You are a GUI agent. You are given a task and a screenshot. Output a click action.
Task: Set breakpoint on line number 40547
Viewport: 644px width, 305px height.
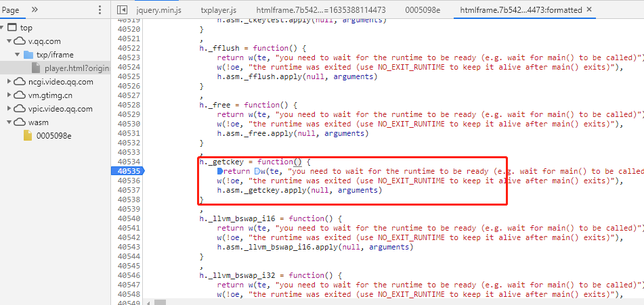point(129,285)
